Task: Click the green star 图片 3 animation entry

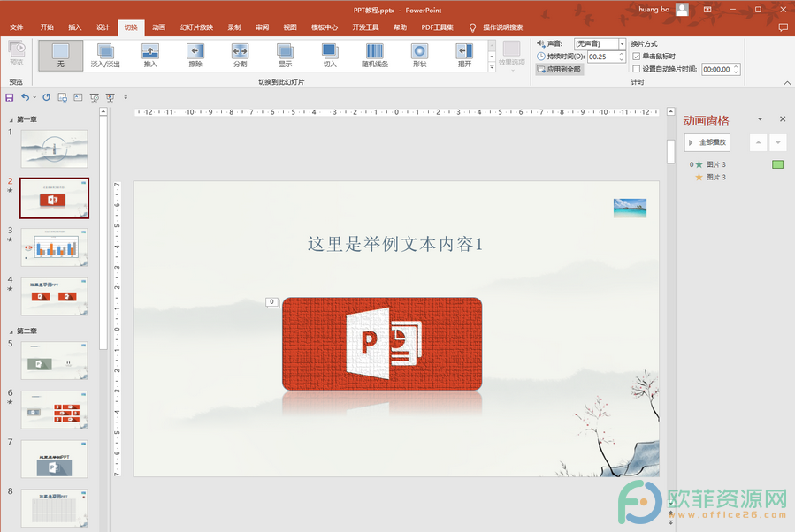Action: coord(708,164)
